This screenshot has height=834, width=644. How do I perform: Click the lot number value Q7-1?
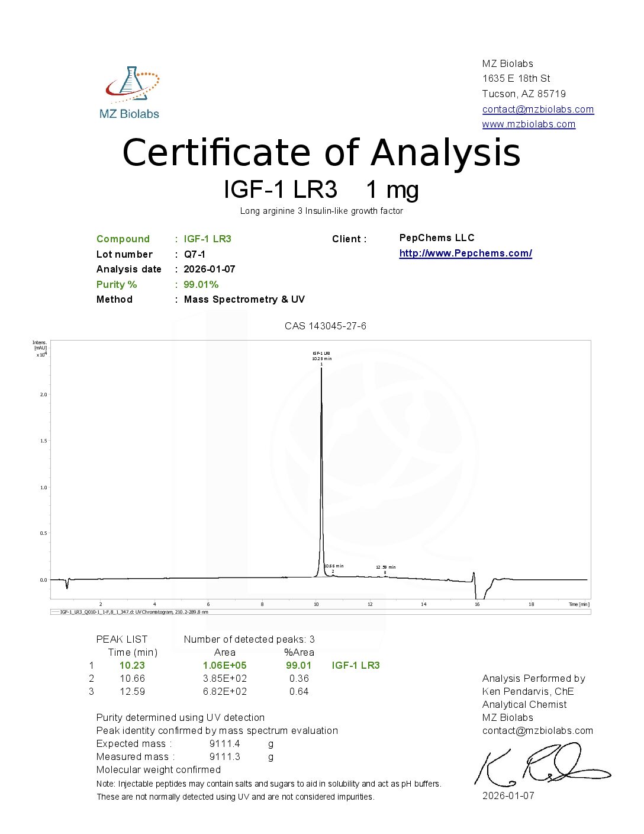coord(194,254)
